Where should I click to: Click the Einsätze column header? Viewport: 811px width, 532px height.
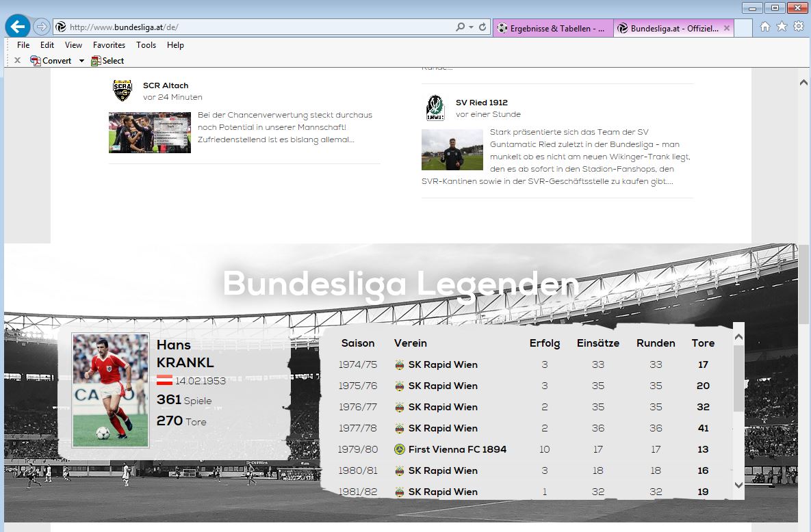click(x=598, y=343)
